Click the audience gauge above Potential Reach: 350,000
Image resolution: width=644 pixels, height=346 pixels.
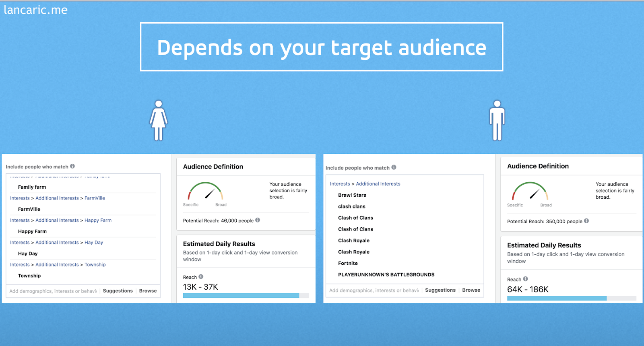[530, 191]
